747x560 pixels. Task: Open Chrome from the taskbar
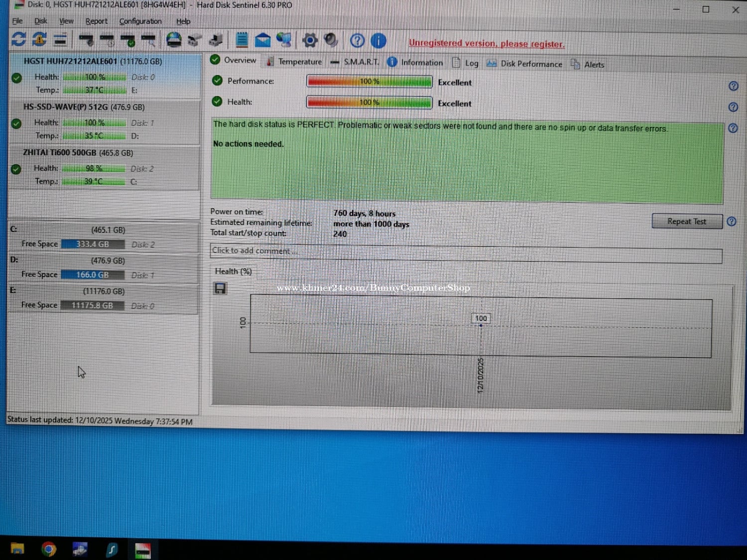tap(48, 549)
